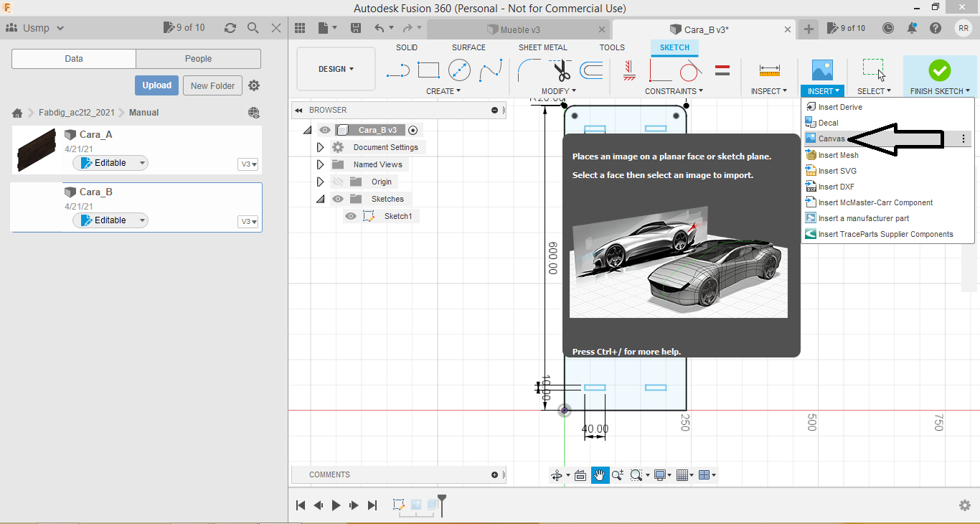This screenshot has height=524, width=980.
Task: Select the Center Diameter Circle tool
Action: coord(459,70)
